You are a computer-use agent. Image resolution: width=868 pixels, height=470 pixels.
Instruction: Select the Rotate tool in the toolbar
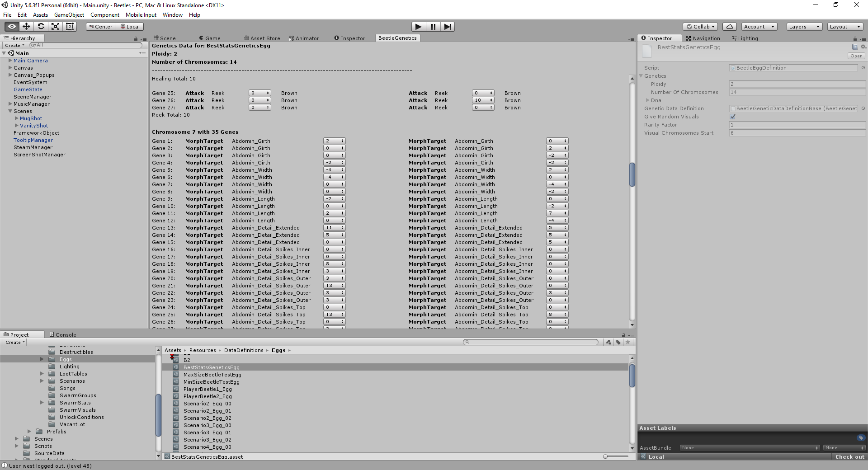pyautogui.click(x=41, y=27)
